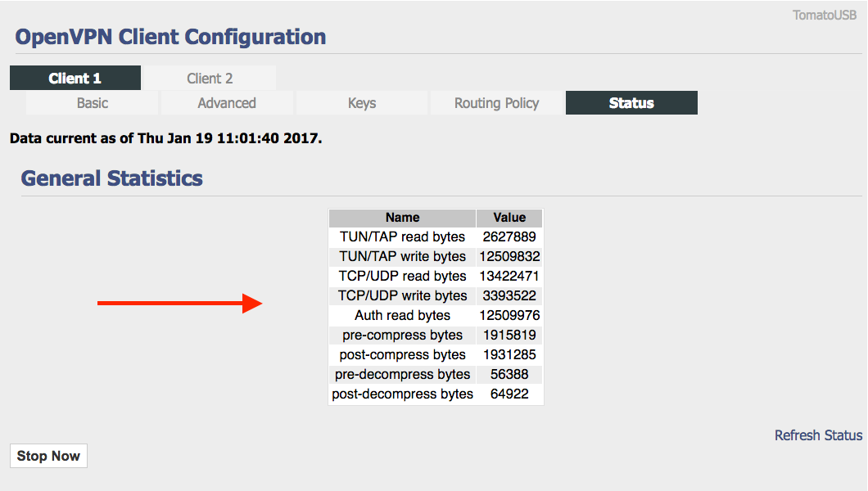Screen dimensions: 868x491
Task: Click the Name column header
Action: click(x=402, y=218)
